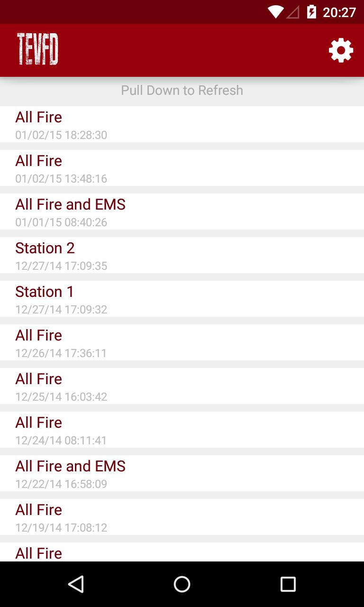Open All Fire and EMS alert 01/01/15
The height and width of the screenshot is (607, 364).
[x=182, y=212]
